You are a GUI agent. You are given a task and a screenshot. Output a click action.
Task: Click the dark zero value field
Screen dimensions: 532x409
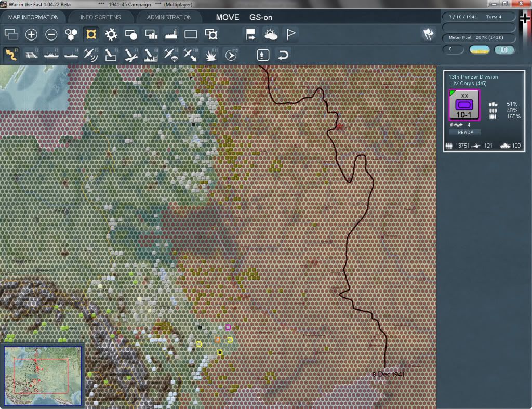click(453, 49)
